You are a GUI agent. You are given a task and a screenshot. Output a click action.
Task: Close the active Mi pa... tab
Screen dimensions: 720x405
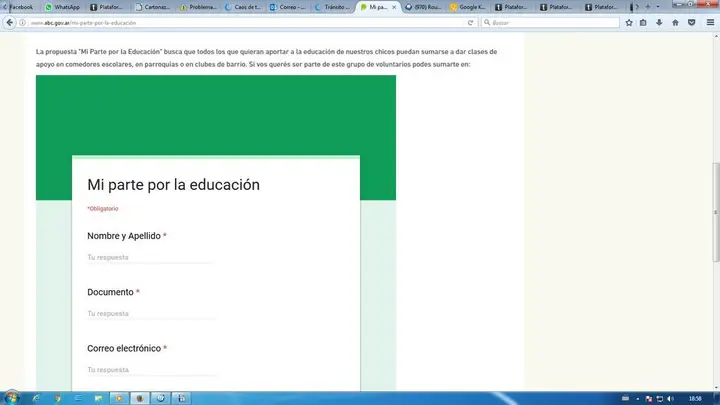pyautogui.click(x=394, y=7)
